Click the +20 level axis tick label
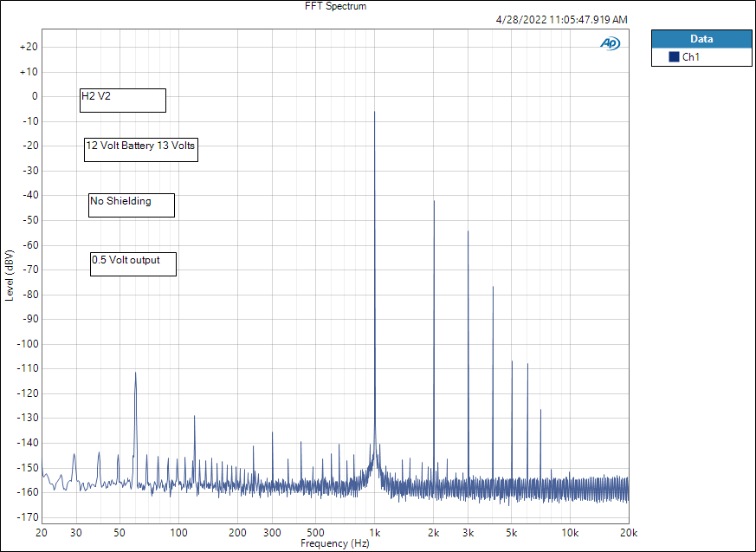This screenshot has width=756, height=552. coord(29,48)
